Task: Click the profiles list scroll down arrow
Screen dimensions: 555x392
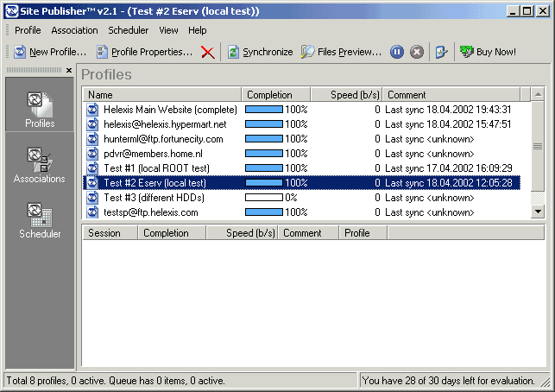Action: point(538,212)
